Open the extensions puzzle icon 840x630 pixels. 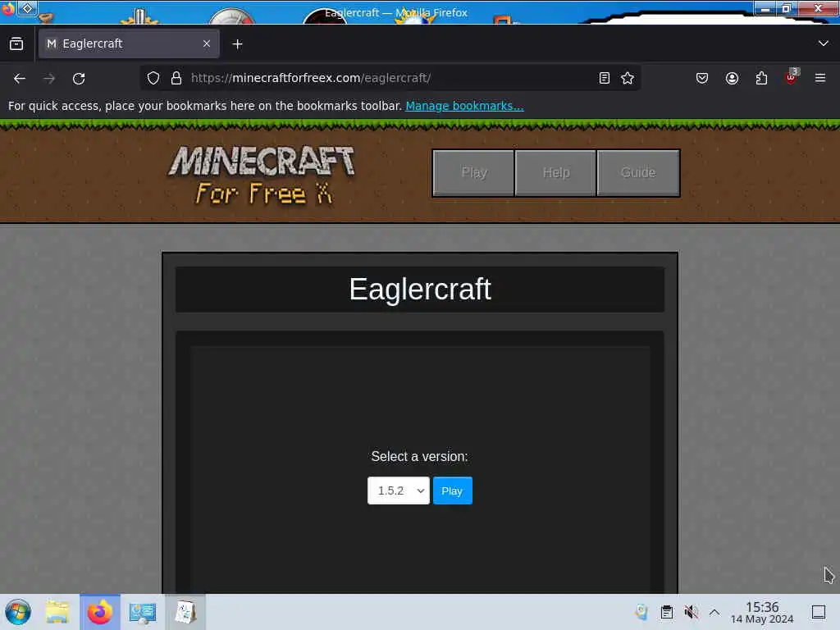(x=761, y=78)
